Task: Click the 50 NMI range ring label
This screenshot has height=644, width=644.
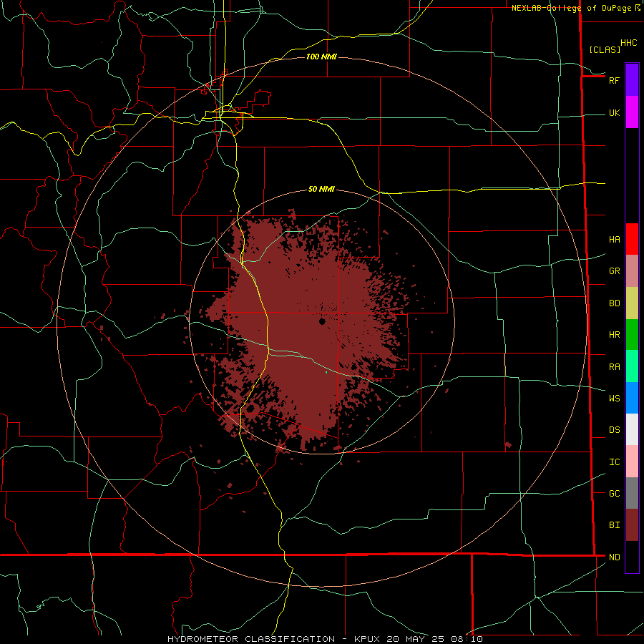Action: click(321, 189)
